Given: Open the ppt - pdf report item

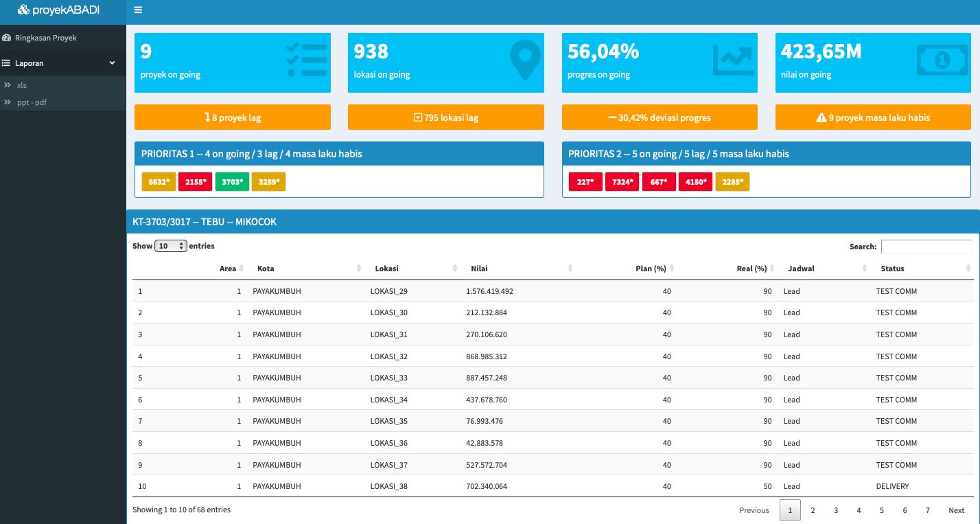Looking at the screenshot, I should point(32,102).
